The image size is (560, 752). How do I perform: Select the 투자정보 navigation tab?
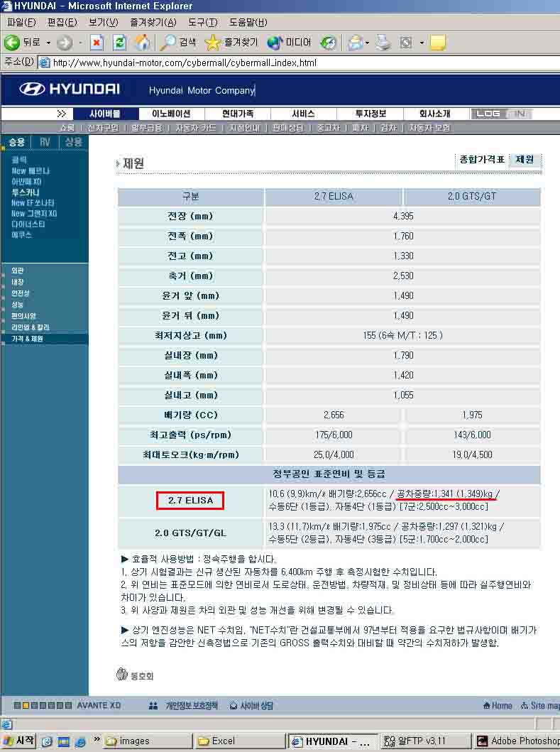pyautogui.click(x=370, y=114)
